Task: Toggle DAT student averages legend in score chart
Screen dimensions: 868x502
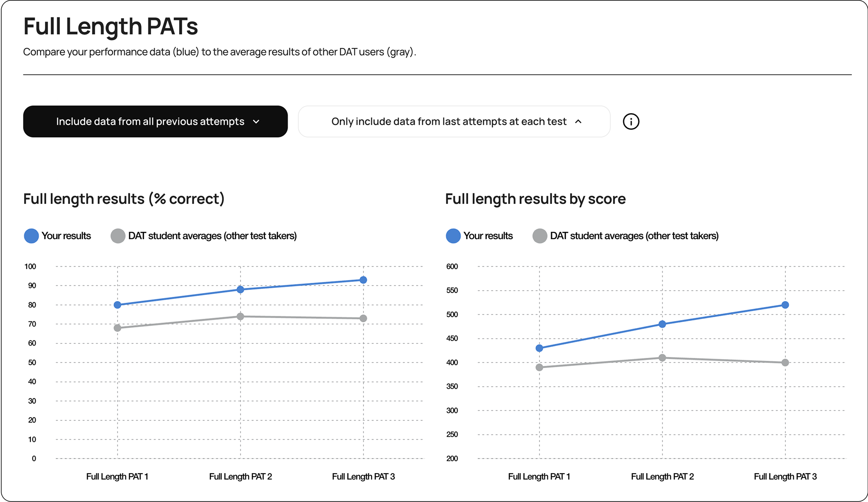Action: (626, 236)
